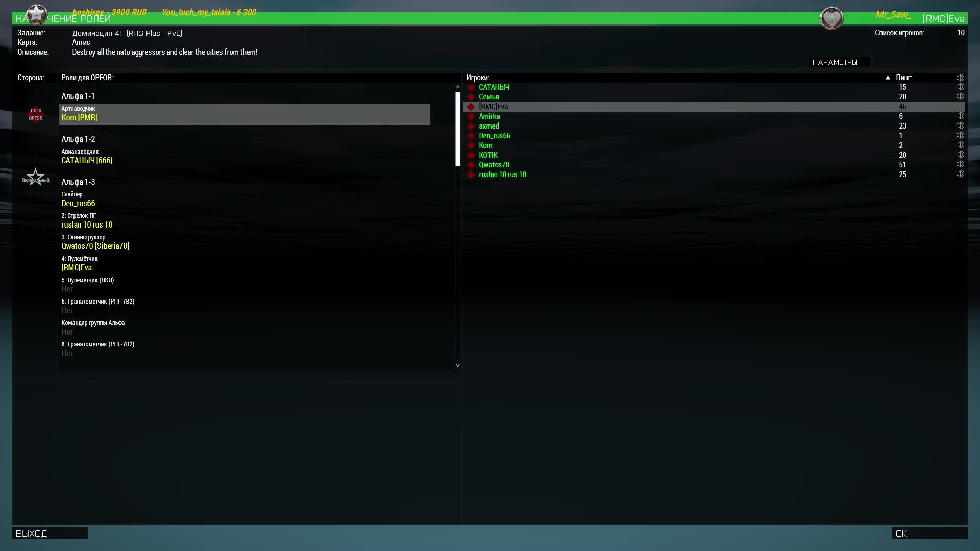Select empty Командир группы Альфа slot
The height and width of the screenshot is (551, 980).
coord(67,332)
